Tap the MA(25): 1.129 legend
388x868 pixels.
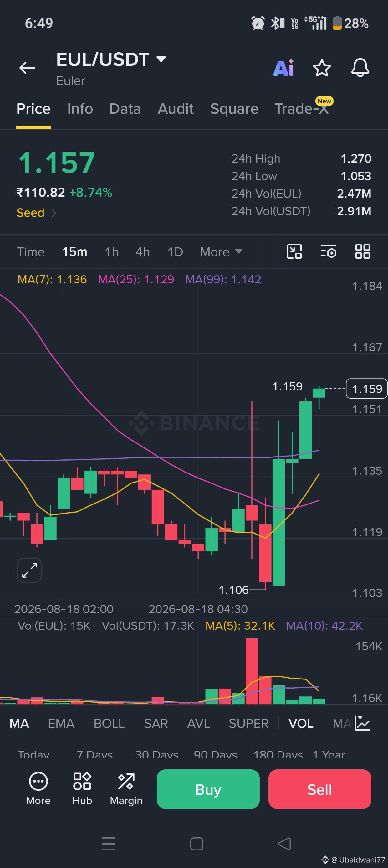pyautogui.click(x=136, y=279)
